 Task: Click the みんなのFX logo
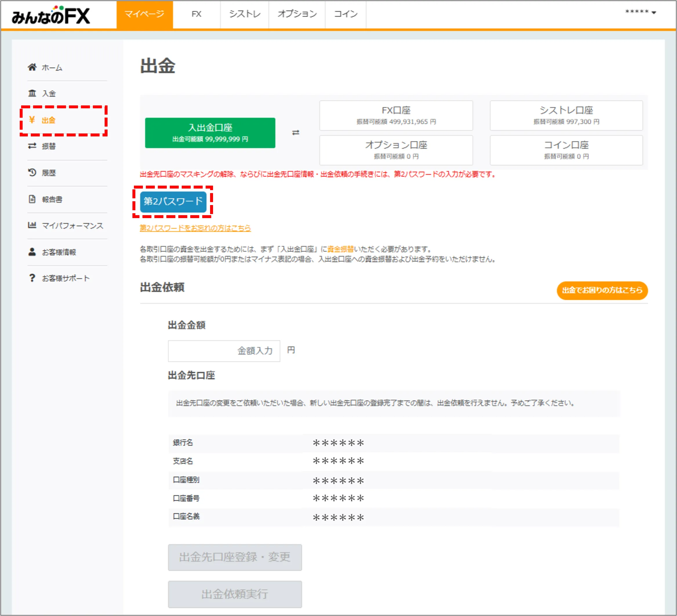point(51,15)
